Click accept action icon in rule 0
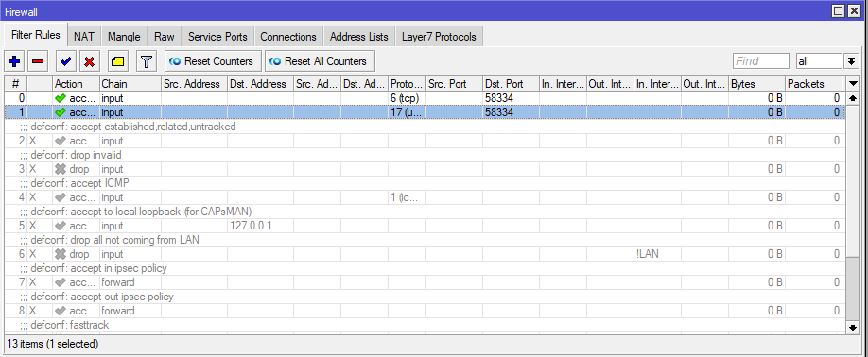868x357 pixels. [x=61, y=98]
